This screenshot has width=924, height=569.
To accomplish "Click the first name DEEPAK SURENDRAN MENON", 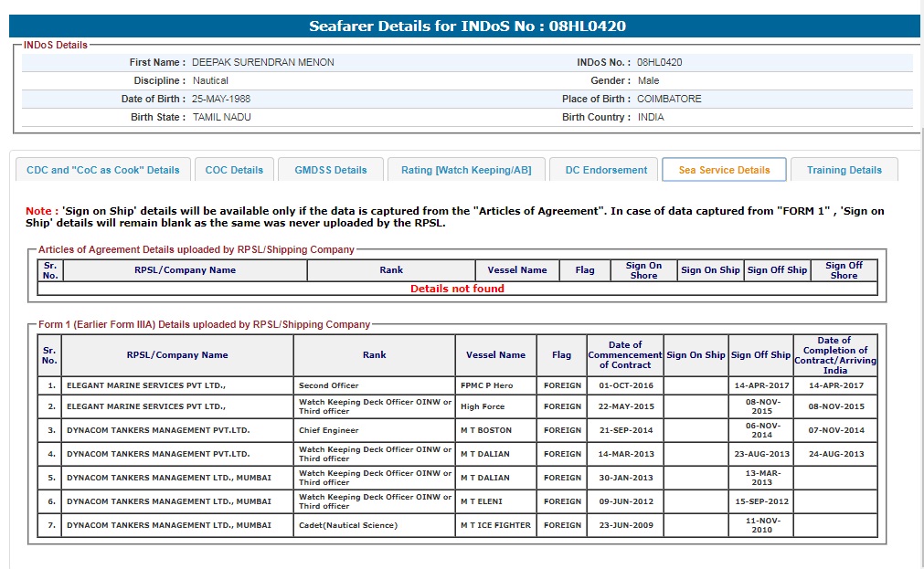I will tap(263, 63).
